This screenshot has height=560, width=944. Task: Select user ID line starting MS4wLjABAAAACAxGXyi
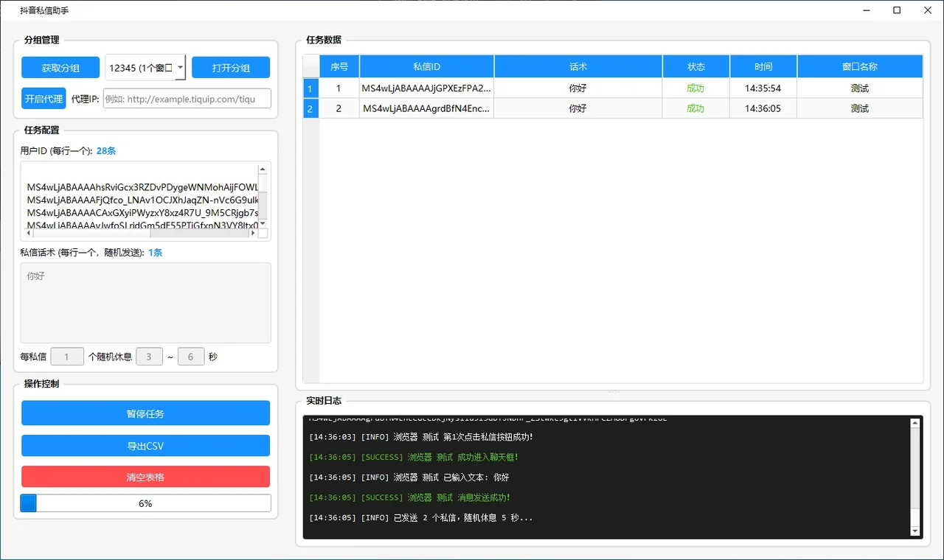click(142, 213)
